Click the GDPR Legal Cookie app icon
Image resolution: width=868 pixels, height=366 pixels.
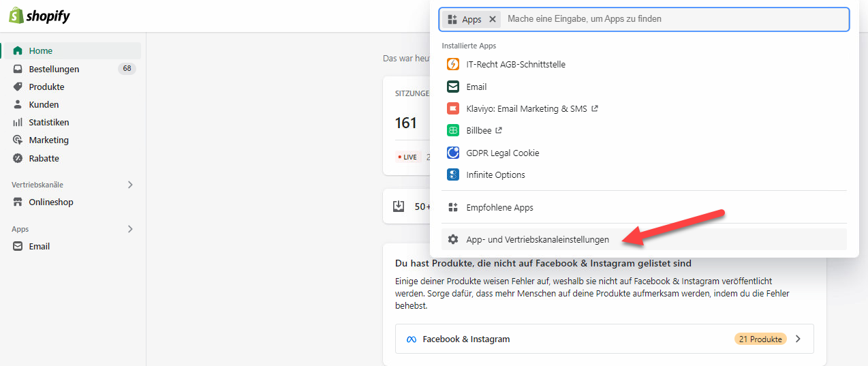(453, 153)
